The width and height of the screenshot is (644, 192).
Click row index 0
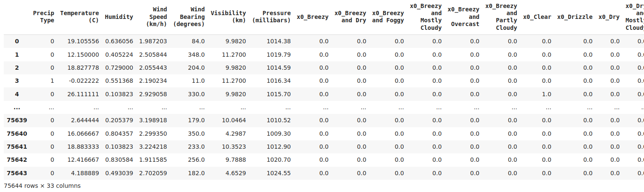click(17, 41)
